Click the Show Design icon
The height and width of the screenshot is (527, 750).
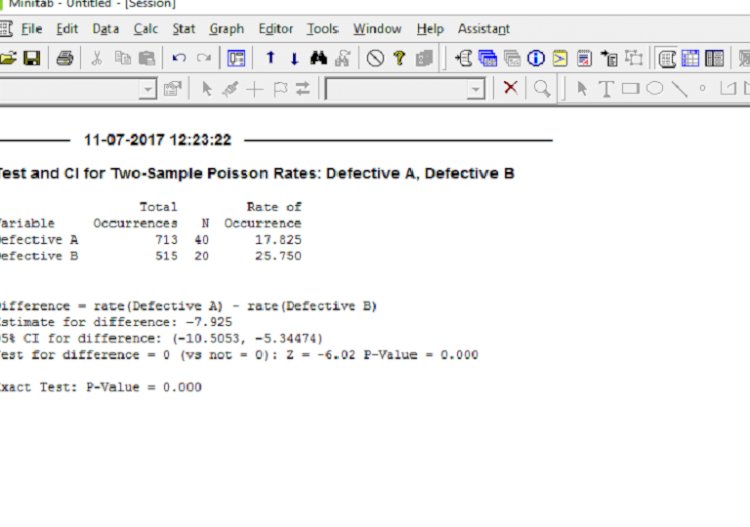coord(634,58)
